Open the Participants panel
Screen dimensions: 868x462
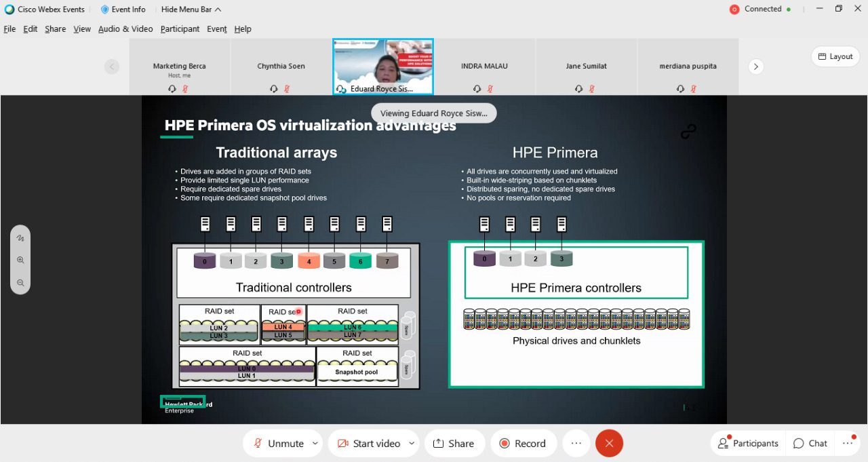click(748, 443)
